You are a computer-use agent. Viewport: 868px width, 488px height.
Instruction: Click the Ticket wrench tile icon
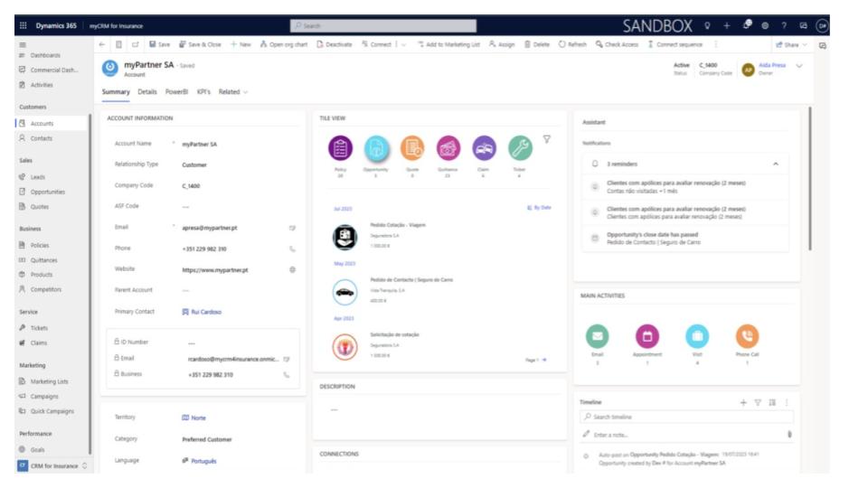point(520,147)
